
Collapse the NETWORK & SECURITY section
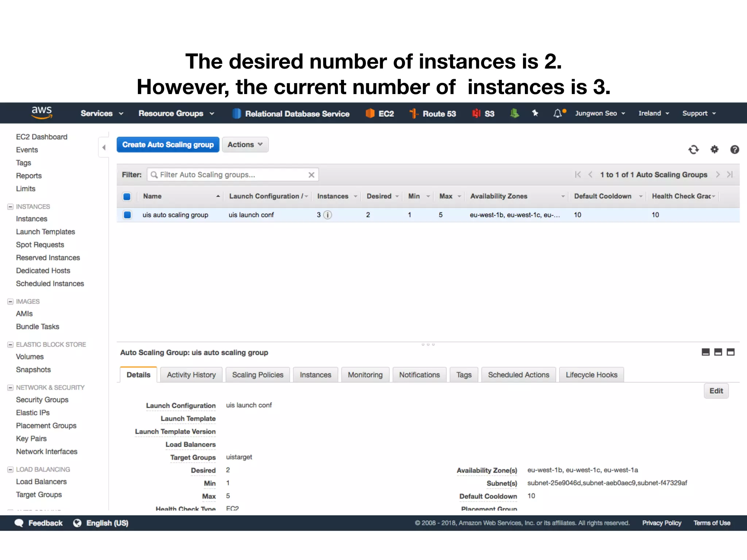[x=10, y=388]
